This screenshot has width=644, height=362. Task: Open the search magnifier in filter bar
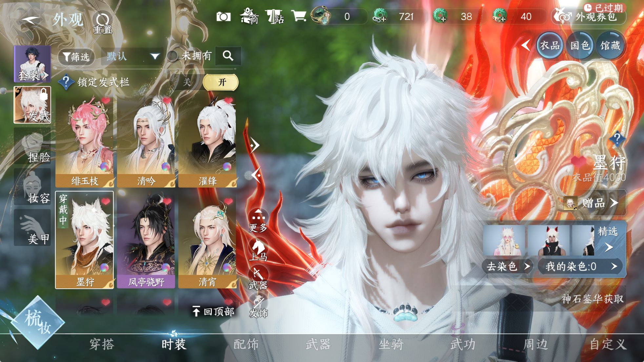pyautogui.click(x=228, y=56)
